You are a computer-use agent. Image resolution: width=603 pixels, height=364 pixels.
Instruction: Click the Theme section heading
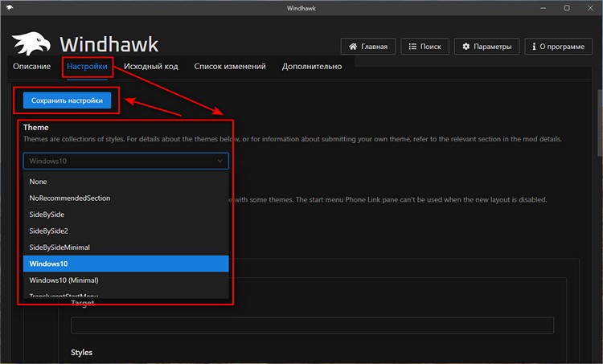click(35, 127)
